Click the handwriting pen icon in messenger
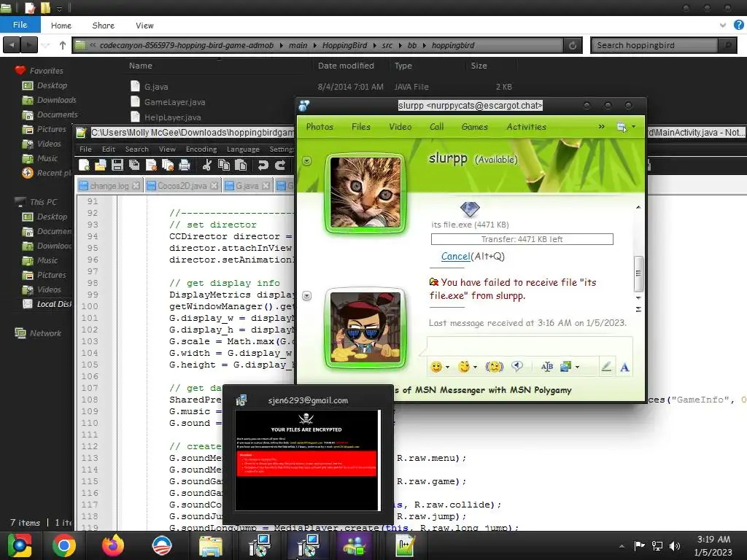The height and width of the screenshot is (560, 747). [606, 367]
